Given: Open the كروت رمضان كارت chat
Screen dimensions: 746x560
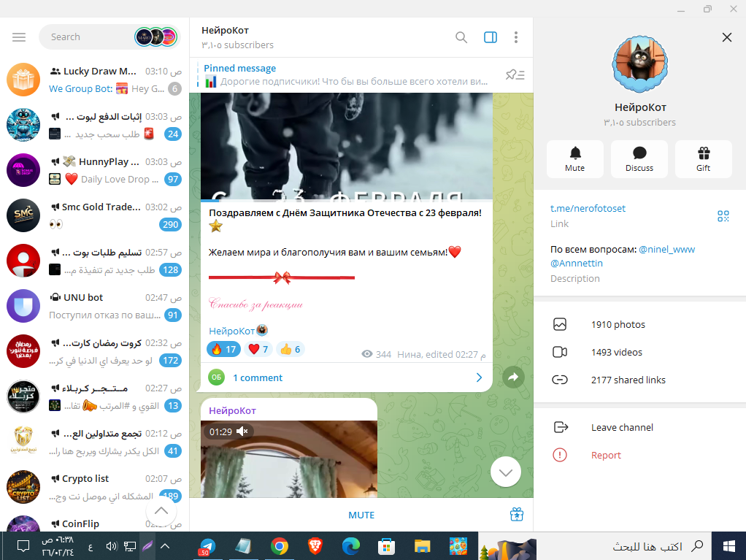Looking at the screenshot, I should [94, 351].
